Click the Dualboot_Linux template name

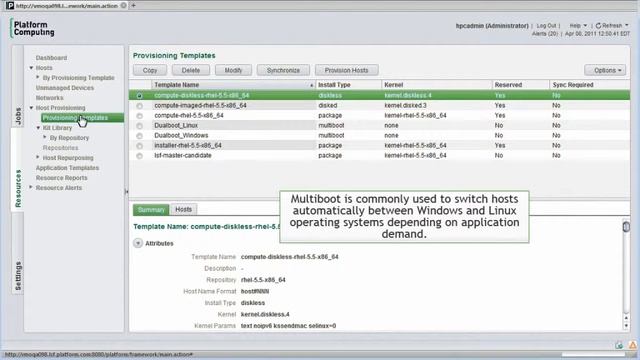(x=176, y=126)
